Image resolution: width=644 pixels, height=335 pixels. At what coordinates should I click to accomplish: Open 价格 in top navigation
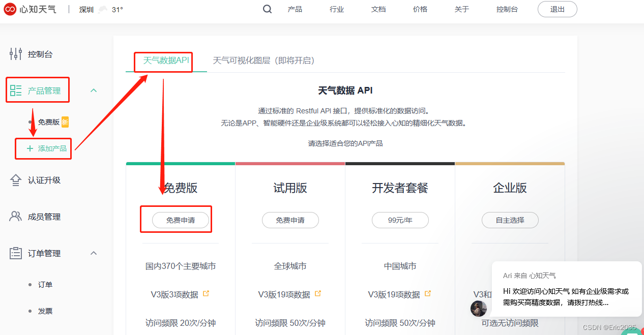[x=420, y=9]
